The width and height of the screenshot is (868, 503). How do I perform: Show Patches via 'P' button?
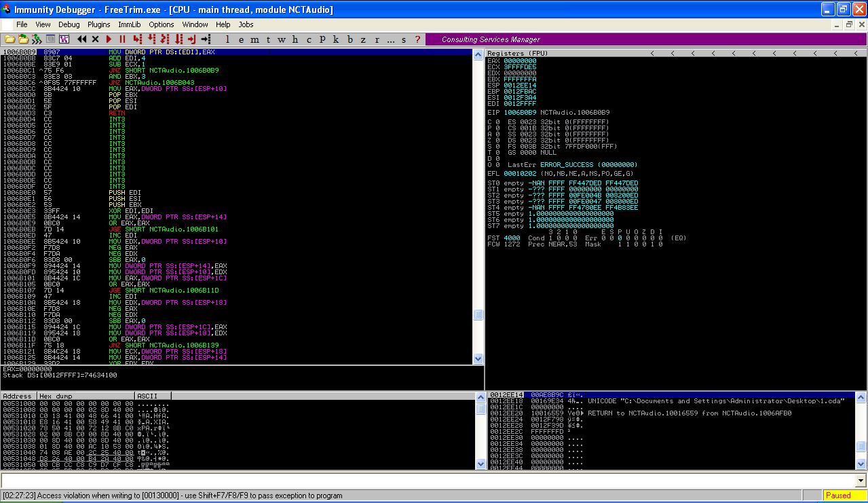click(x=322, y=39)
